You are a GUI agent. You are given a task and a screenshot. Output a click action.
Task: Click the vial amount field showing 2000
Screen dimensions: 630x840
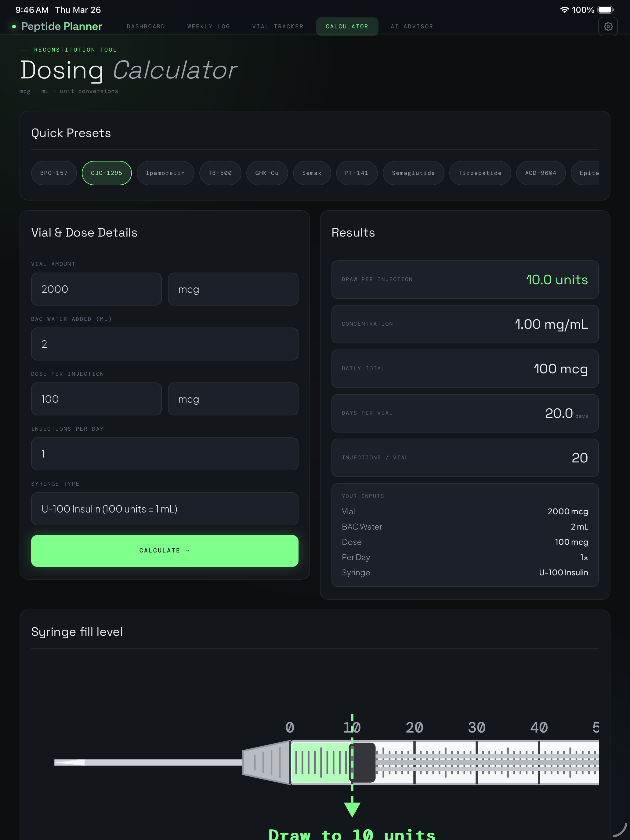(x=96, y=289)
